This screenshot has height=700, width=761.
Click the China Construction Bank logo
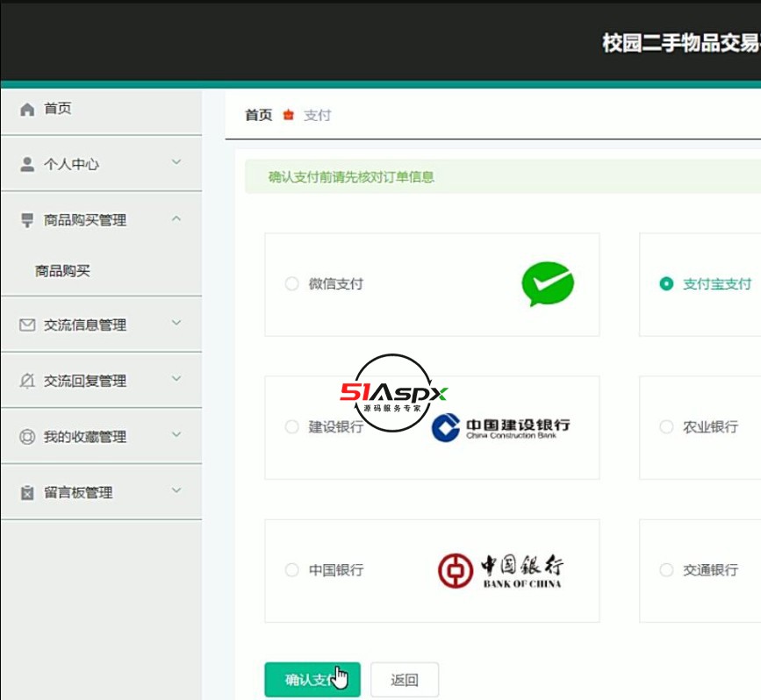click(x=501, y=427)
